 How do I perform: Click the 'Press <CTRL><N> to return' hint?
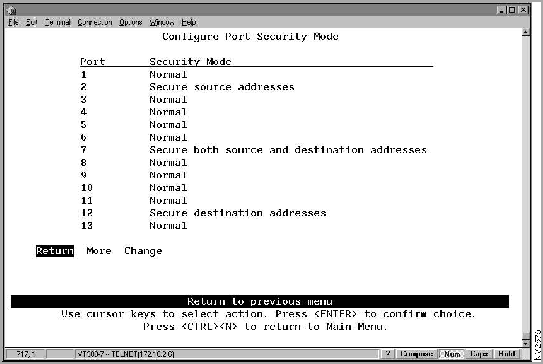click(265, 327)
